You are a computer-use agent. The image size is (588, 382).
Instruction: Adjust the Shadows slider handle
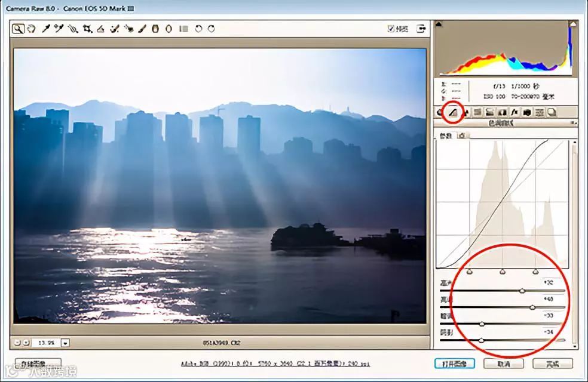click(x=481, y=340)
